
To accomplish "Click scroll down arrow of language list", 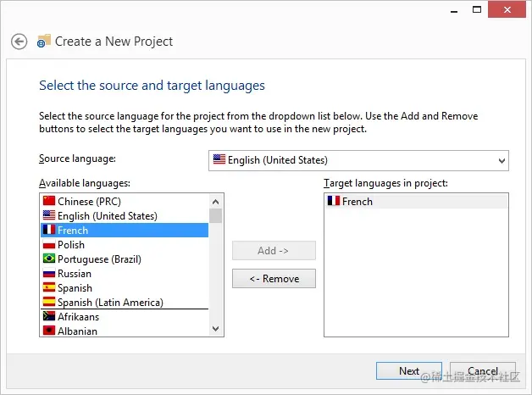I will click(215, 329).
